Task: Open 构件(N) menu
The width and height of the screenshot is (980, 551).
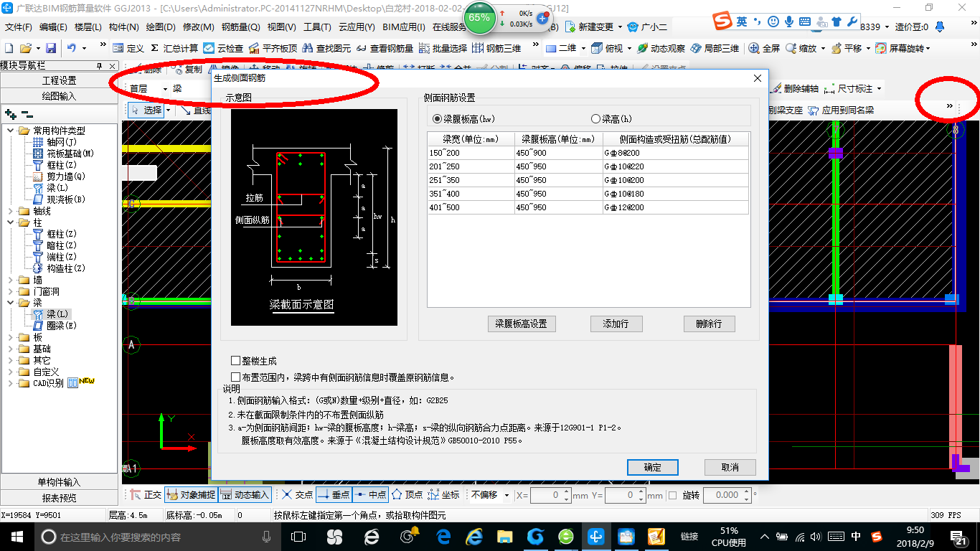Action: (x=124, y=27)
